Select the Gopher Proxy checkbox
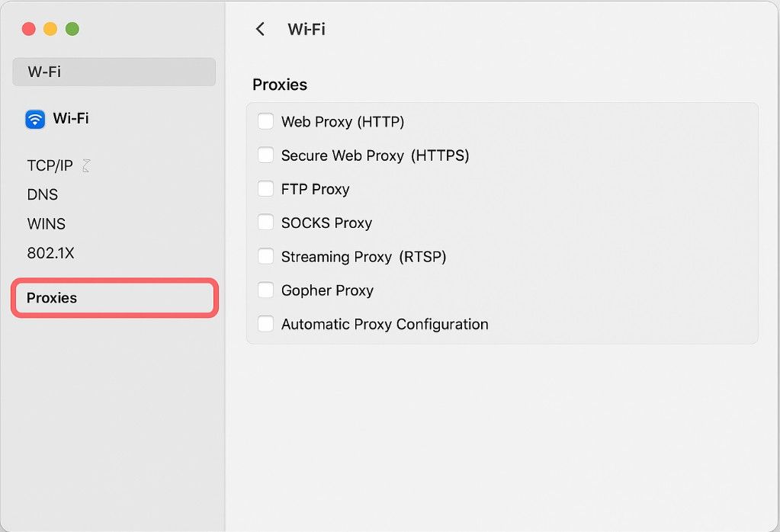This screenshot has height=532, width=780. pyautogui.click(x=265, y=290)
